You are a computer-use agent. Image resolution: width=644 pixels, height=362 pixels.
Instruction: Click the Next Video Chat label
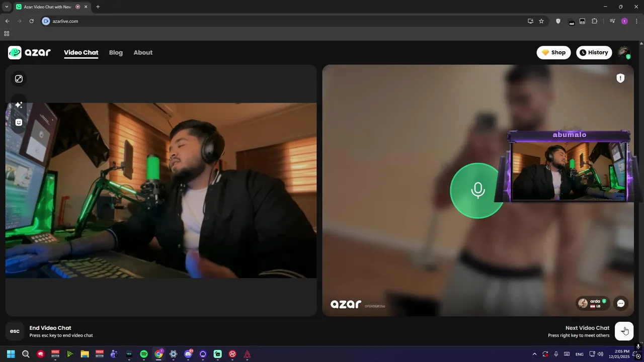(587, 328)
